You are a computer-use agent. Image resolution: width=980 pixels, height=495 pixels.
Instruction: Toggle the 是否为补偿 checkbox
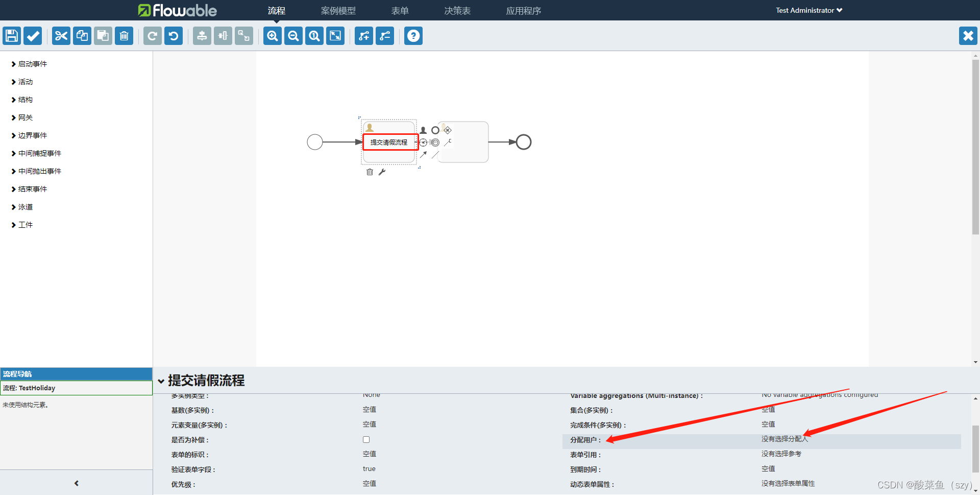(x=366, y=439)
